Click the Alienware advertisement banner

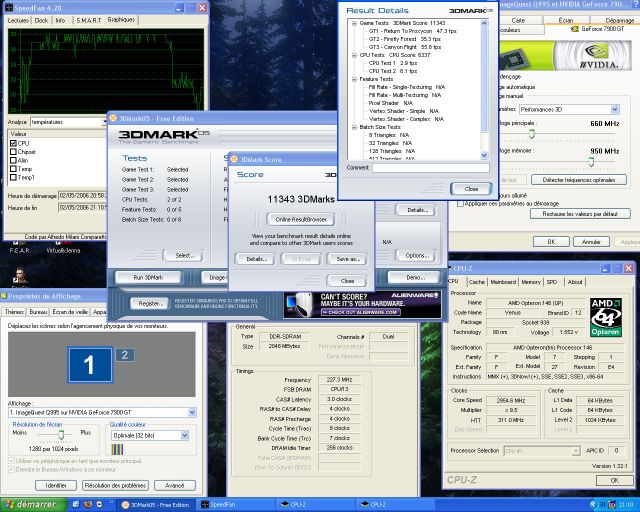click(x=362, y=305)
